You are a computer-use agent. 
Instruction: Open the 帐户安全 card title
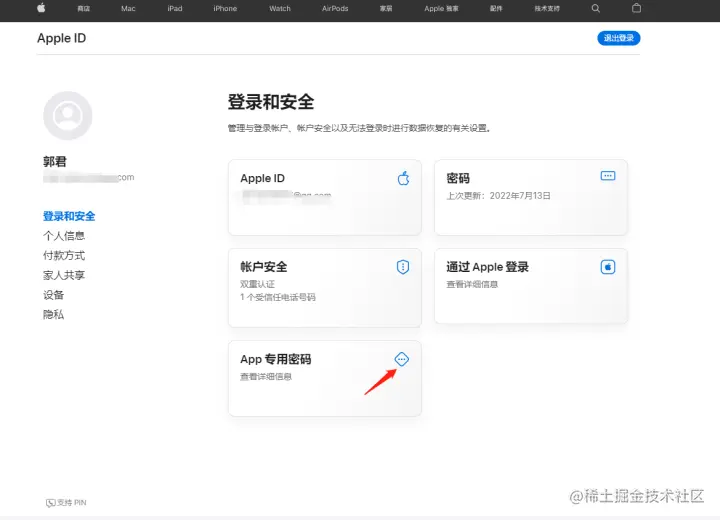click(264, 267)
